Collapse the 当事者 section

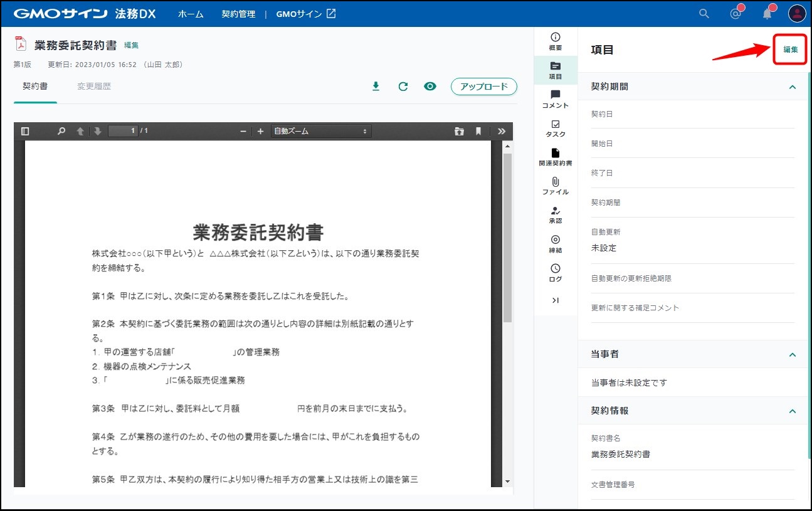(x=792, y=354)
